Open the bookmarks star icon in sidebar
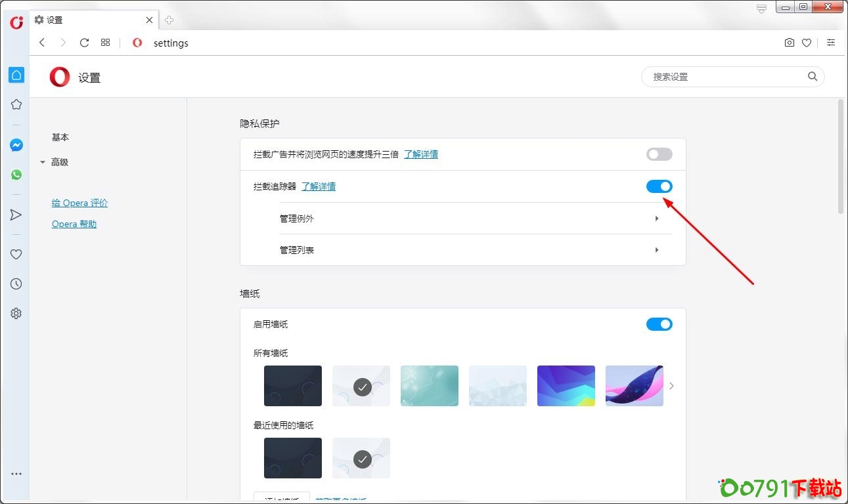 tap(16, 104)
